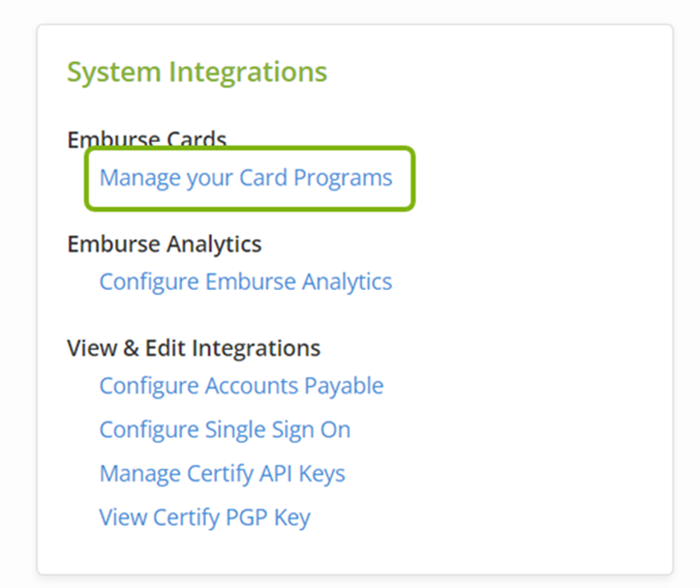Select Configure Single Sign On
This screenshot has height=588, width=700.
tap(225, 429)
